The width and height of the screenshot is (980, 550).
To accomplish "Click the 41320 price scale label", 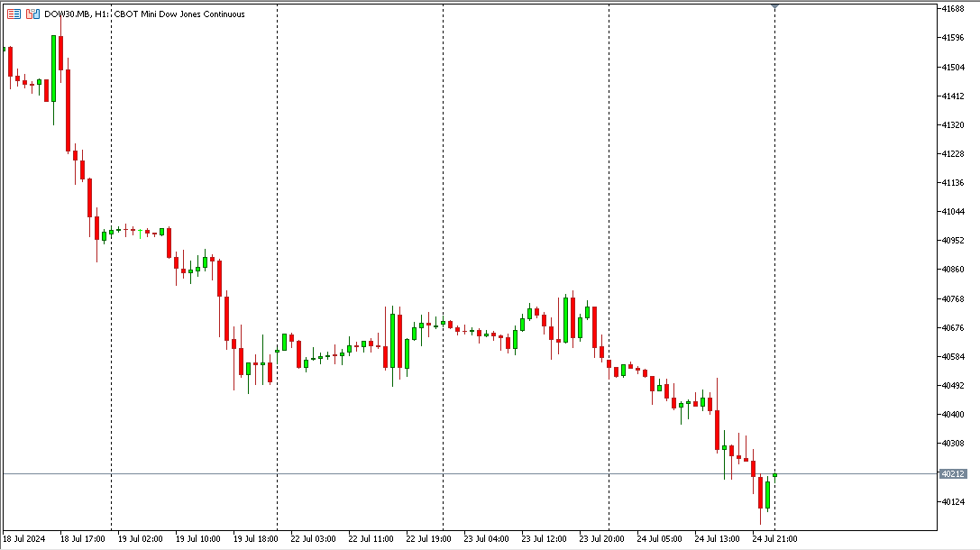I will (953, 125).
